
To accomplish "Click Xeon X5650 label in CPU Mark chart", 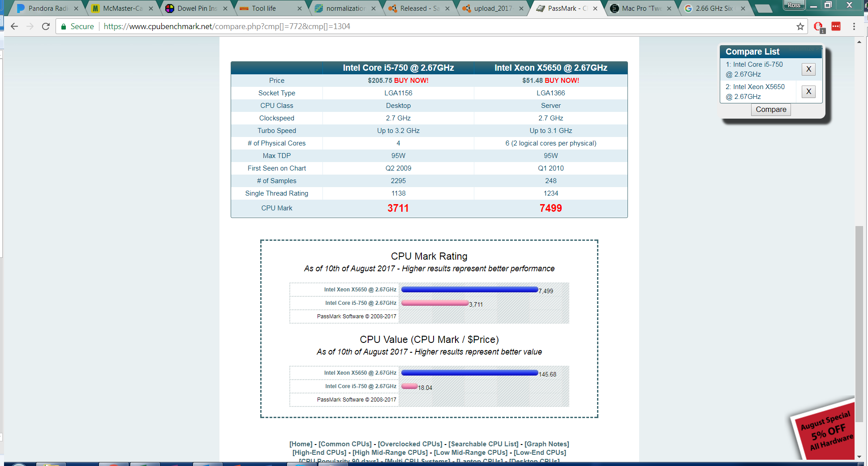I will (x=360, y=290).
